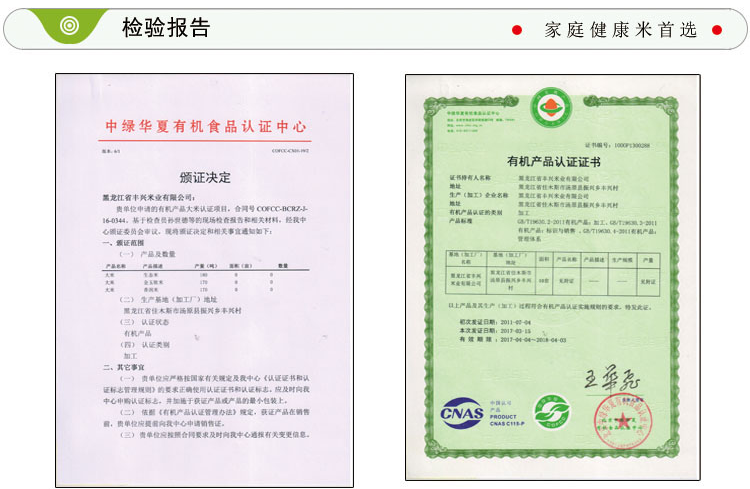Open the green 有机产品认证证书 certificate image

click(552, 278)
